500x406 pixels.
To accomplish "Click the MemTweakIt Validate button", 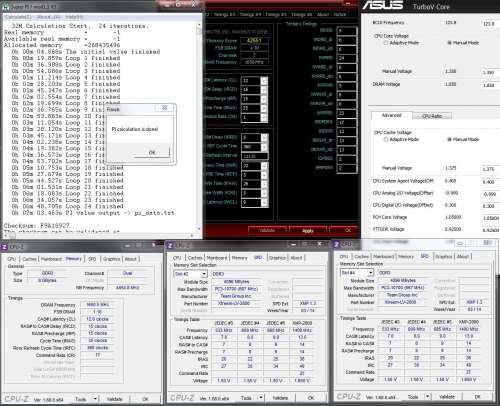I will (267, 230).
